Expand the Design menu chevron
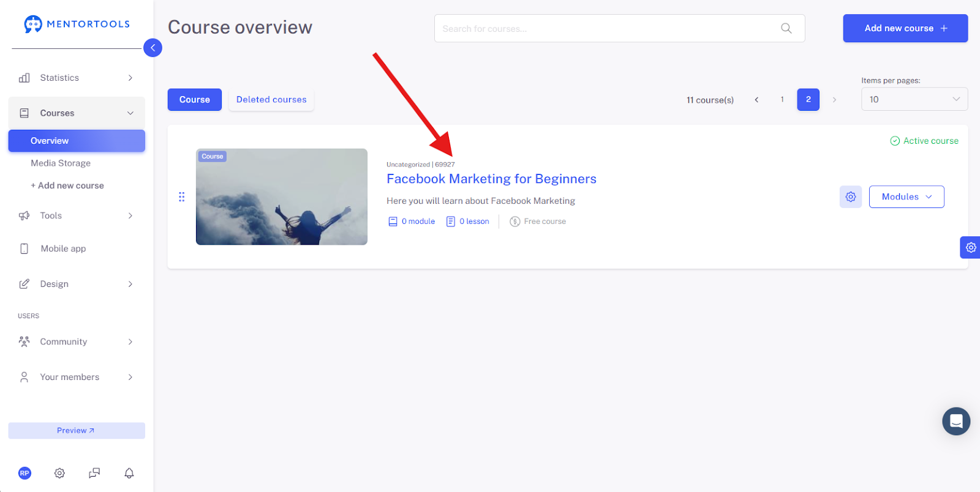Screen dimensions: 980x492 click(x=130, y=284)
